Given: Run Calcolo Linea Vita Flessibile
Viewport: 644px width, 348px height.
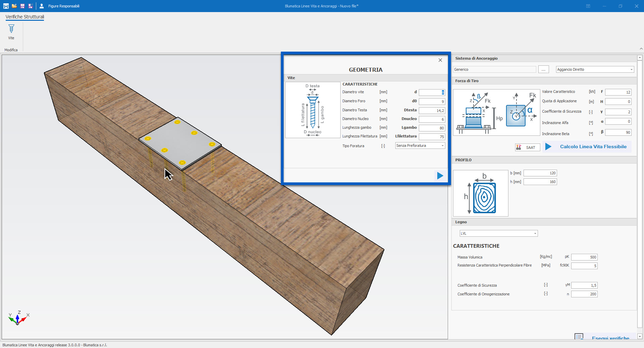Looking at the screenshot, I should (x=587, y=147).
